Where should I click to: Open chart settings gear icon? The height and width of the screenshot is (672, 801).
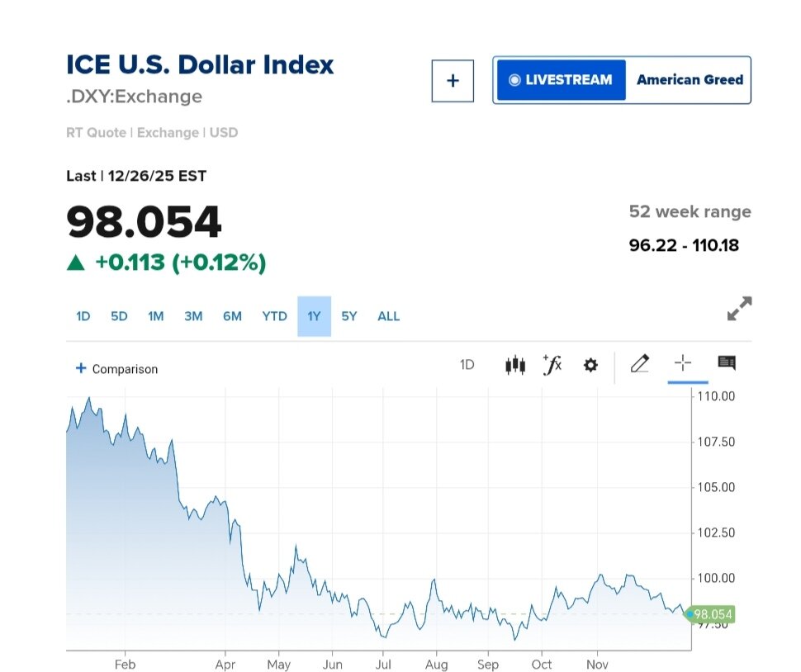tap(590, 365)
